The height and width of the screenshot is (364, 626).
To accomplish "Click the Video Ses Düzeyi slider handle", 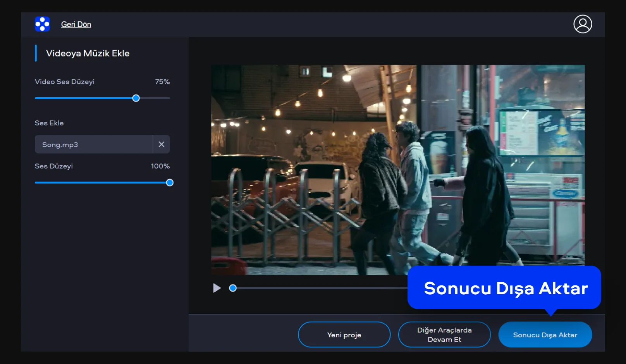I will point(136,98).
